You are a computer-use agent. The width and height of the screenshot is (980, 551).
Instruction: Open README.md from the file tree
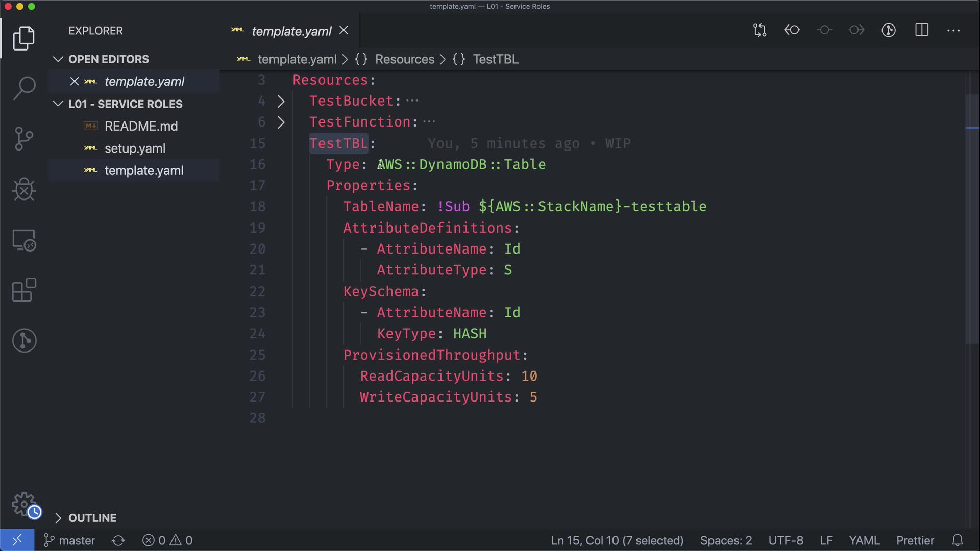click(141, 126)
